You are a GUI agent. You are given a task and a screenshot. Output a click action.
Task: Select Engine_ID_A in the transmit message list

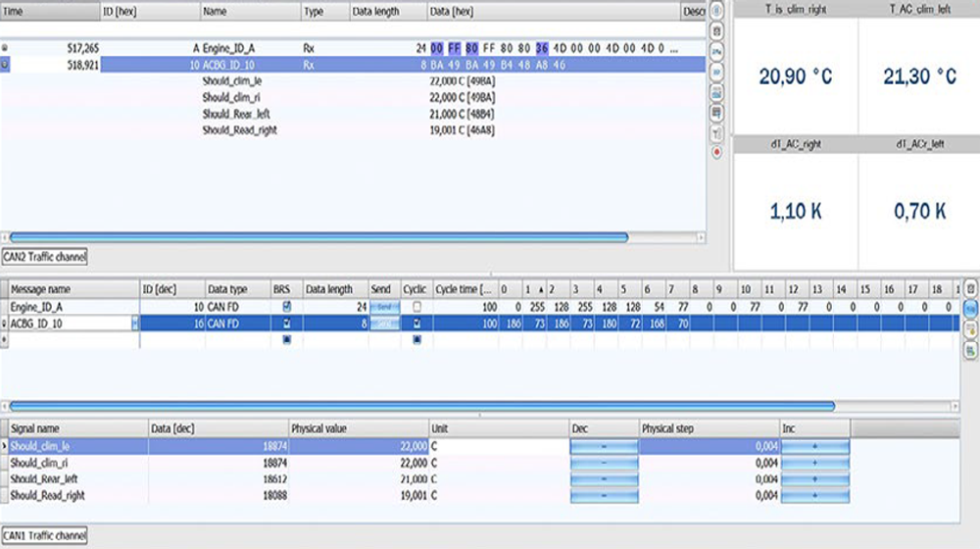click(36, 307)
